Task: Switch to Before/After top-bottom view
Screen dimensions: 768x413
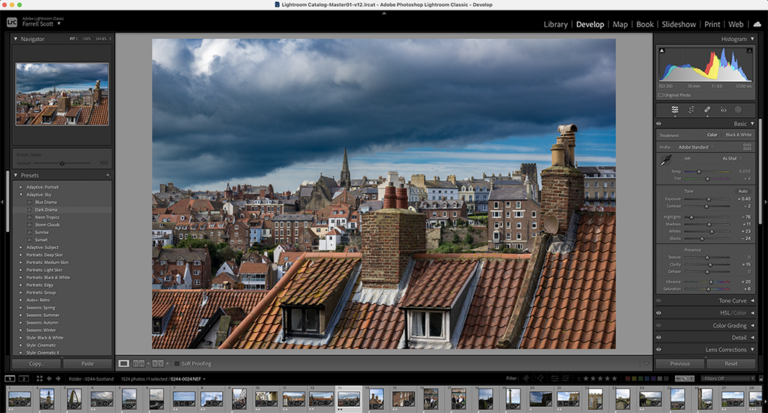Action: [158, 364]
